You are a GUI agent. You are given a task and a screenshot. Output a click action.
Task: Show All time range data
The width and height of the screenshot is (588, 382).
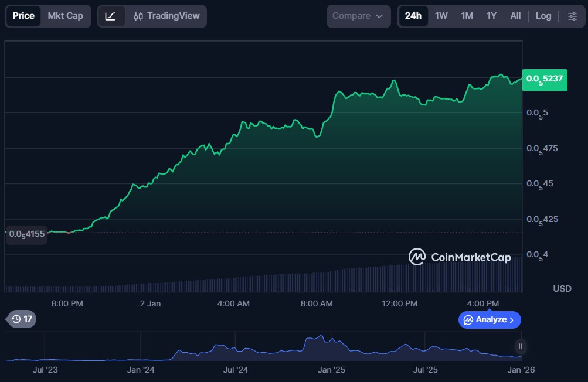click(515, 16)
